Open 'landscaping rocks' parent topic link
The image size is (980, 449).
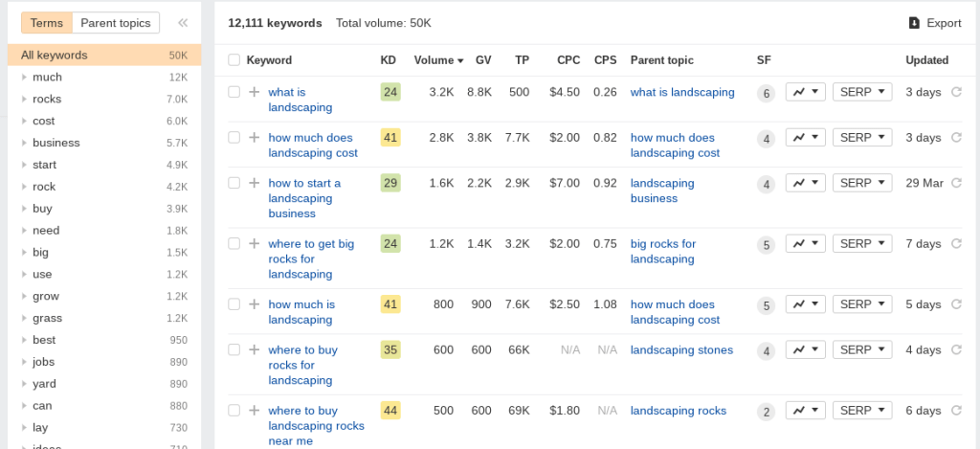point(679,411)
